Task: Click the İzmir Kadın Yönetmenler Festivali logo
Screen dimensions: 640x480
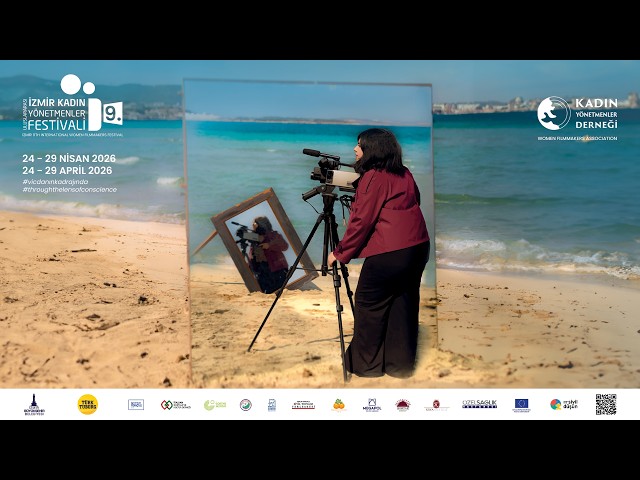Action: [72, 105]
